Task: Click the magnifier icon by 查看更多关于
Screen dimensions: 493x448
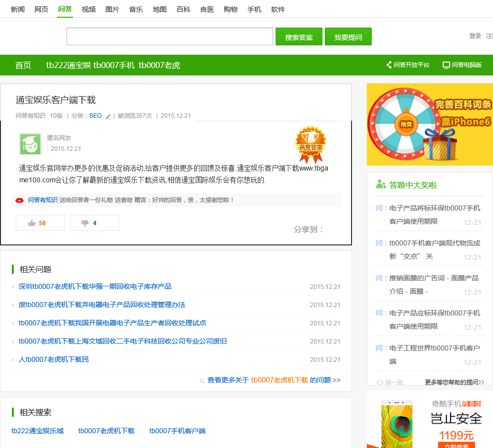Action: 202,380
